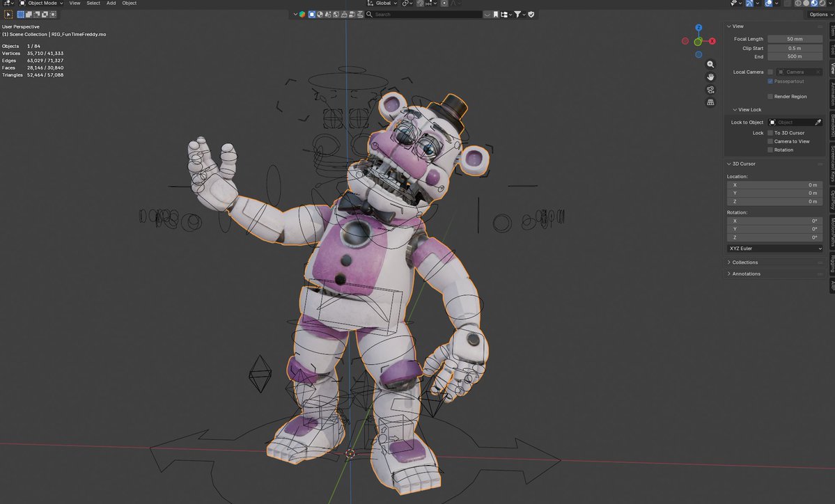Click the green Y axis gizmo handle
This screenshot has height=504, width=835.
pos(698,42)
